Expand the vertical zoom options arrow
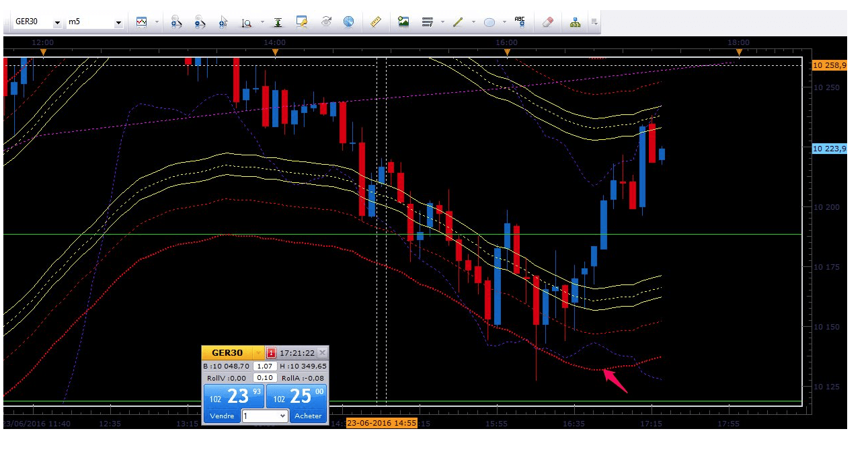Viewport: 868px width, 464px height. click(262, 22)
